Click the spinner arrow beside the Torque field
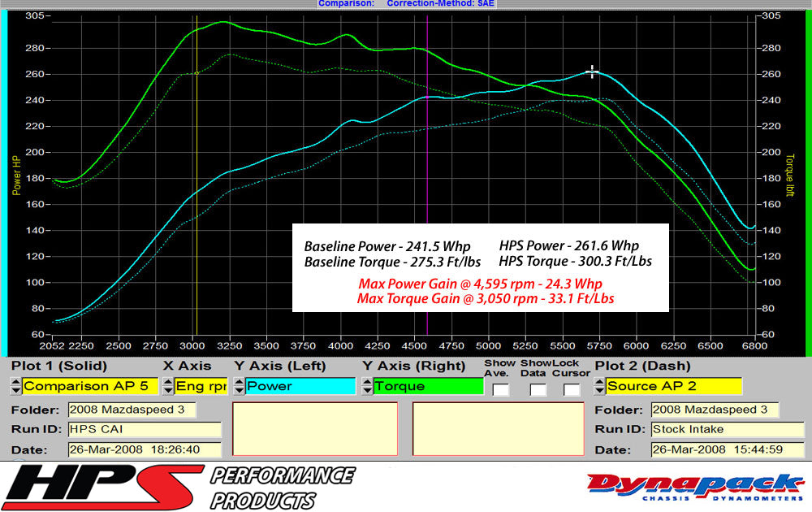 (x=368, y=386)
